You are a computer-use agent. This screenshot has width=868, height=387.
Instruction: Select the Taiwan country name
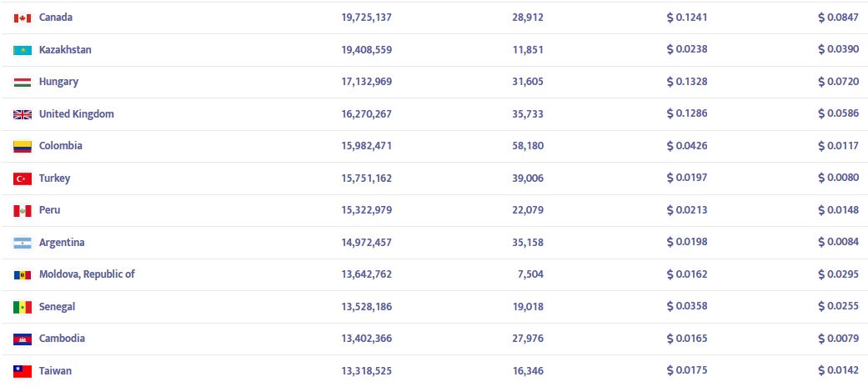pyautogui.click(x=55, y=371)
